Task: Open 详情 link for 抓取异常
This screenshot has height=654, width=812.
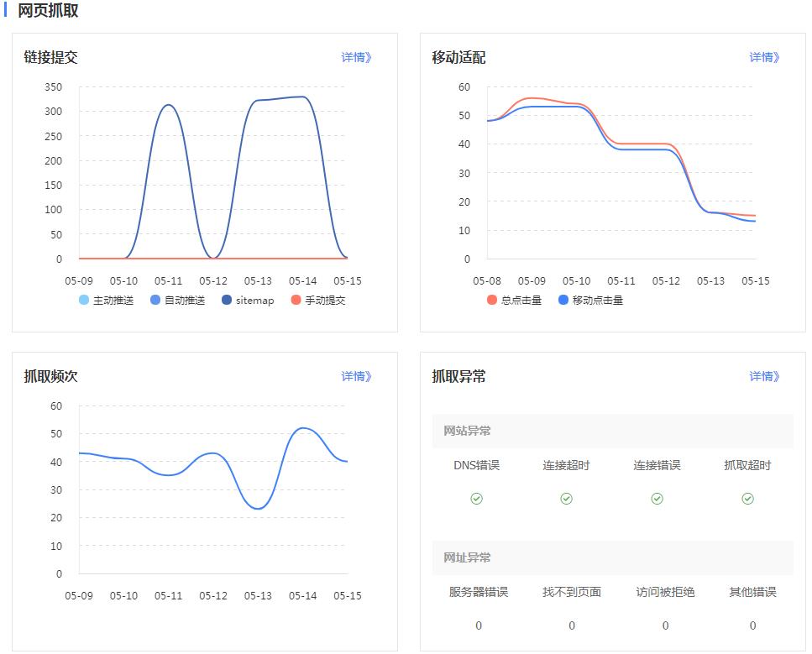Action: [x=764, y=376]
